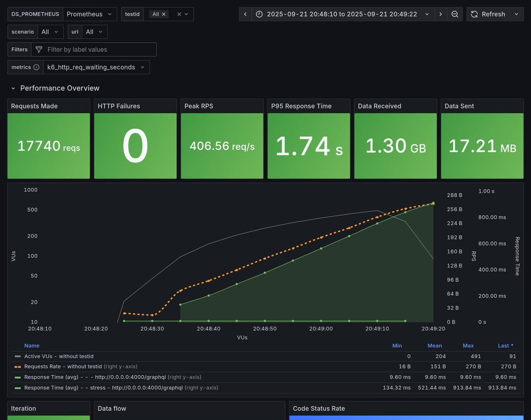Image resolution: width=531 pixels, height=420 pixels.
Task: Clear testid selection with the X icon
Action: coord(179,14)
